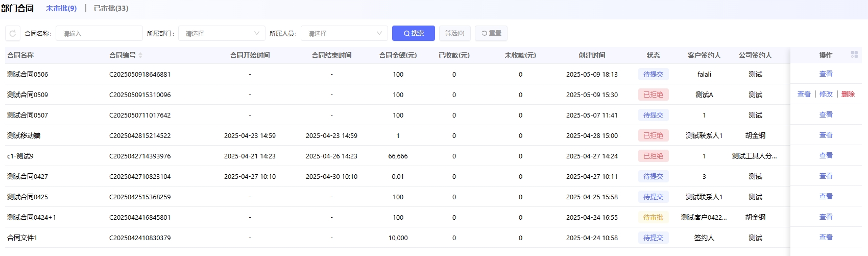Expand the 所属部门 dropdown
This screenshot has height=256, width=868.
[x=222, y=33]
